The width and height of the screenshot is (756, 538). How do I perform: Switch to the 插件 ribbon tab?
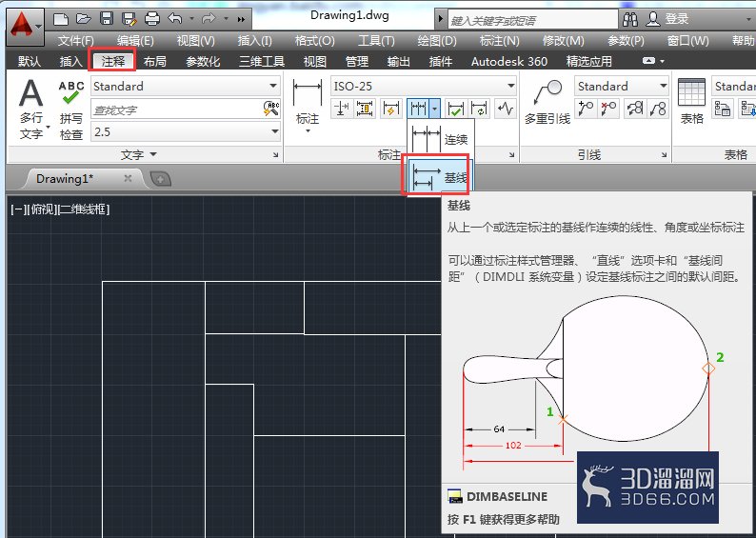pos(441,61)
